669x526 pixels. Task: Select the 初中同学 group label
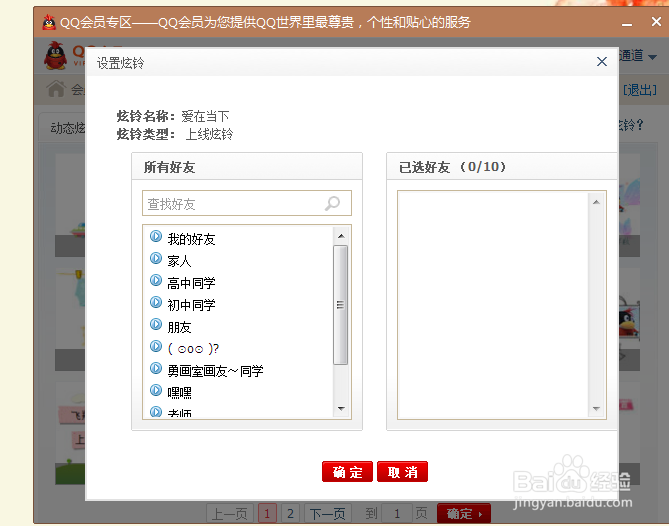coord(191,305)
